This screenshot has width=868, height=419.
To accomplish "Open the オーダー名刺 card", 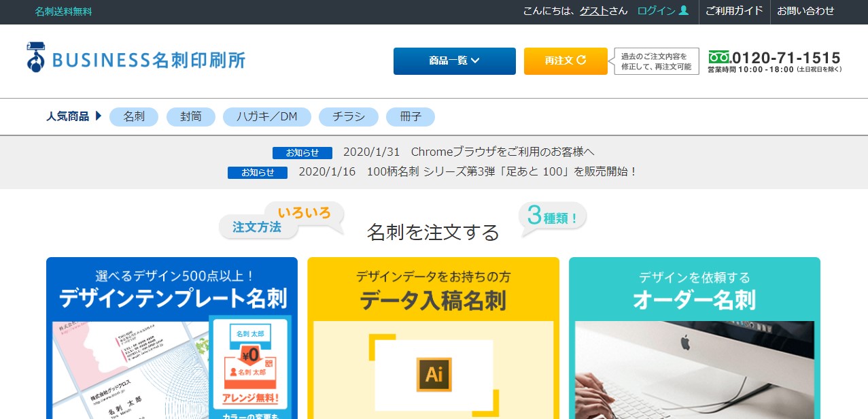I will coord(695,338).
